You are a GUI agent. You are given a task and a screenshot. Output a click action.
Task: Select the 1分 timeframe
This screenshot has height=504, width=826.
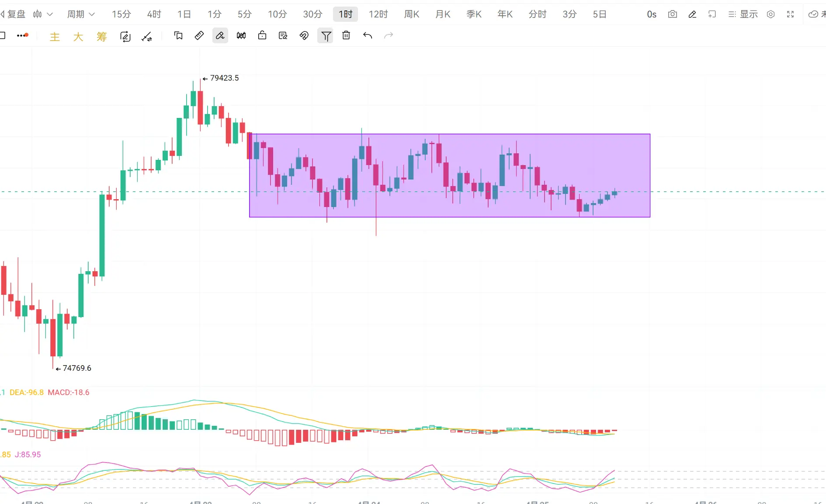point(214,14)
